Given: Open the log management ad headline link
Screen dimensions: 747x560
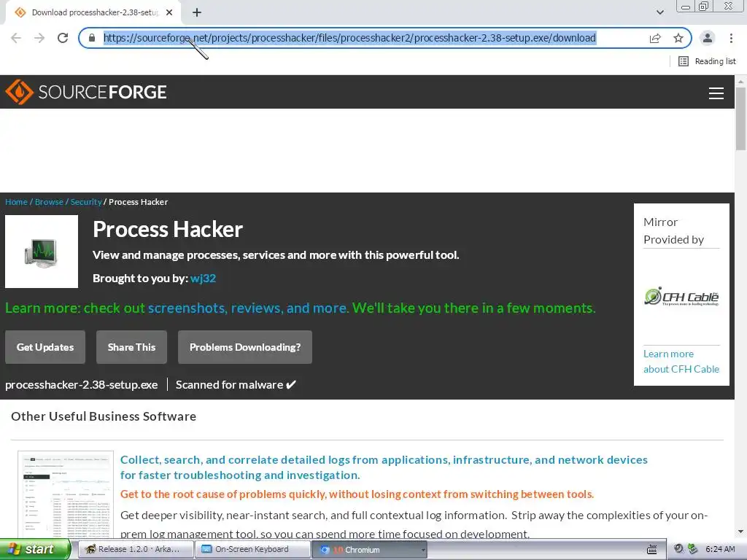Looking at the screenshot, I should 384,467.
